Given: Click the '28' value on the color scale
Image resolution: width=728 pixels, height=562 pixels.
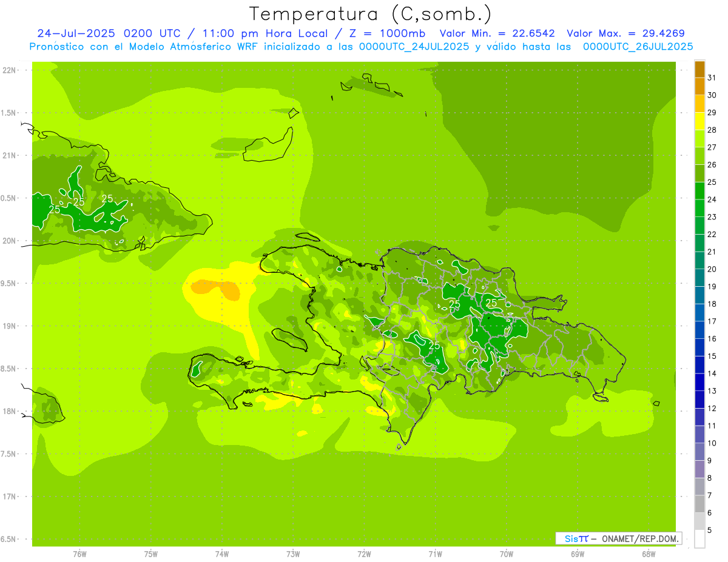Looking at the screenshot, I should (712, 130).
